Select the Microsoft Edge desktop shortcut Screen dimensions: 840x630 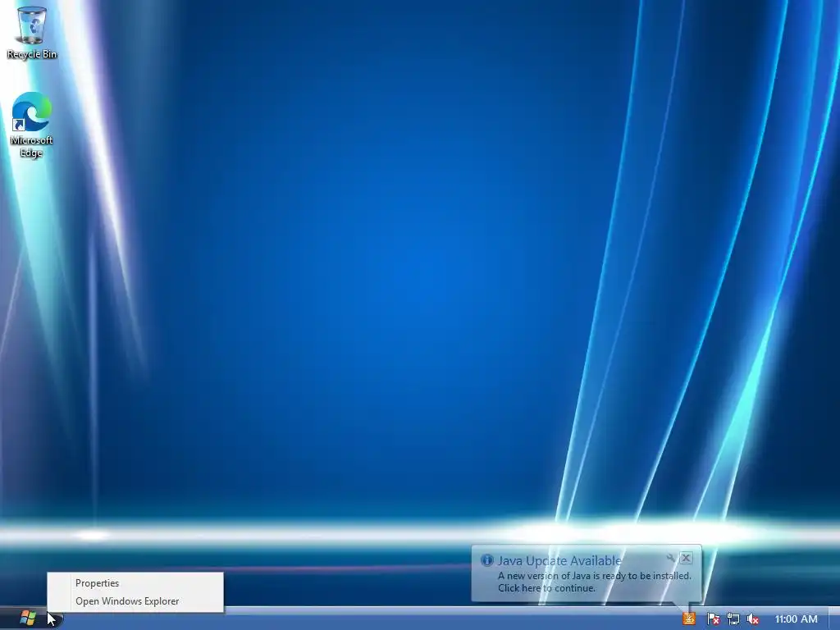pyautogui.click(x=32, y=125)
